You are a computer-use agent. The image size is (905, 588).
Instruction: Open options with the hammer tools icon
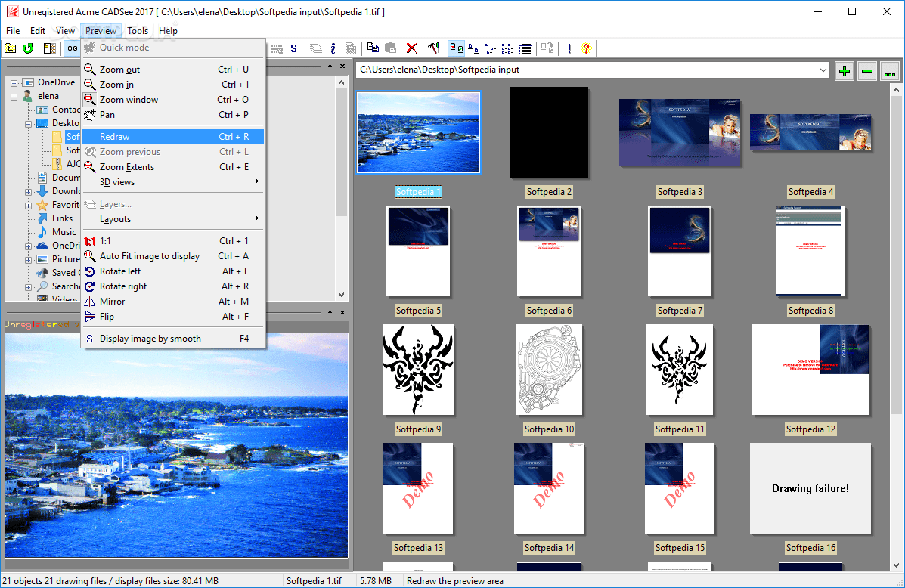coord(433,48)
